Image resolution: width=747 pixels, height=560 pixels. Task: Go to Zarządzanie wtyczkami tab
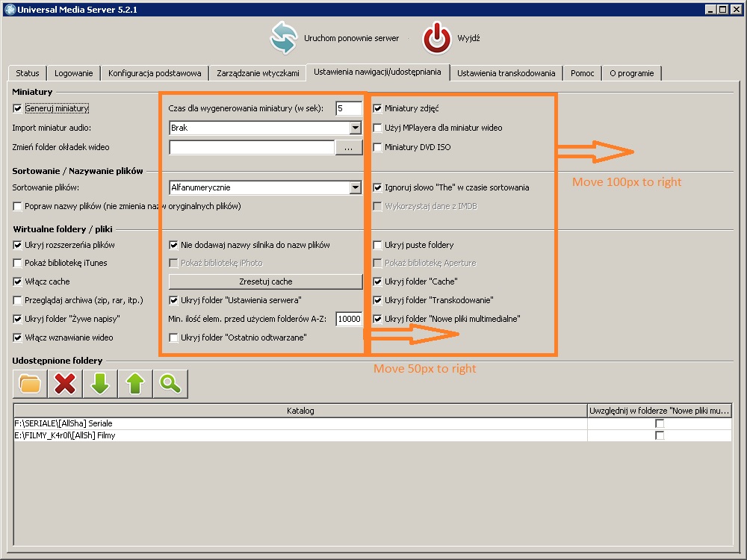258,73
